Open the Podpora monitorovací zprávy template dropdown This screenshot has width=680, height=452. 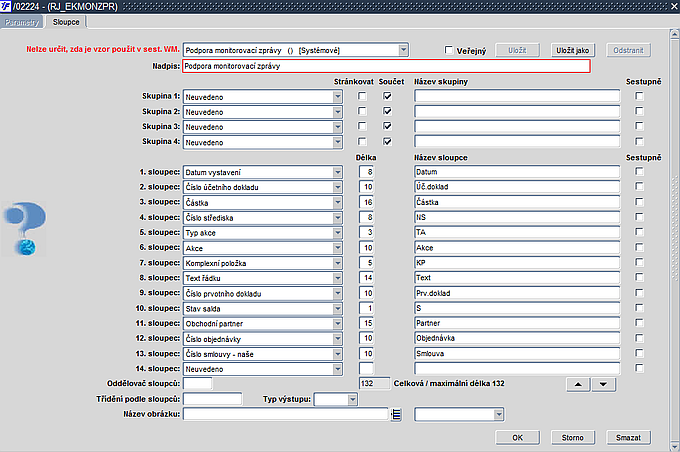pyautogui.click(x=403, y=50)
